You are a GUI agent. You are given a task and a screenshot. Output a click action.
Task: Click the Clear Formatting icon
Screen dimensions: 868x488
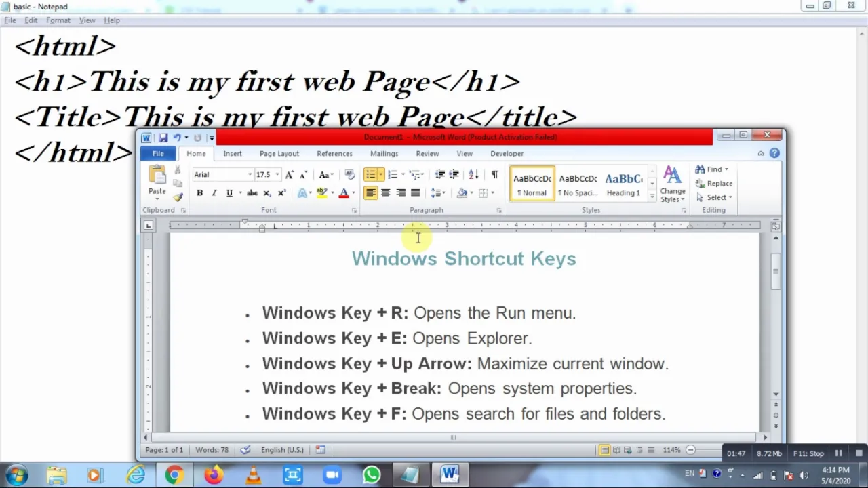click(x=349, y=175)
